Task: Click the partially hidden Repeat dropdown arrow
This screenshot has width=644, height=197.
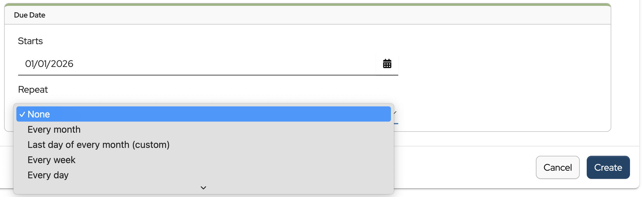Action: tap(395, 113)
